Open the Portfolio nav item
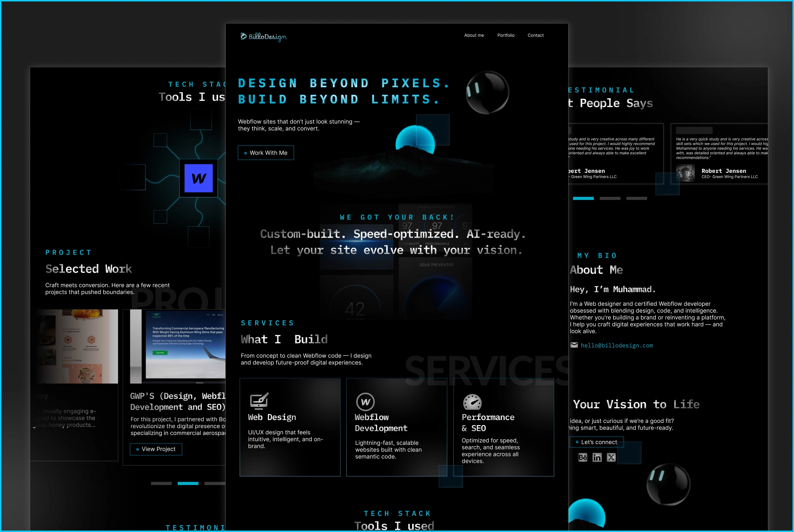 (506, 35)
